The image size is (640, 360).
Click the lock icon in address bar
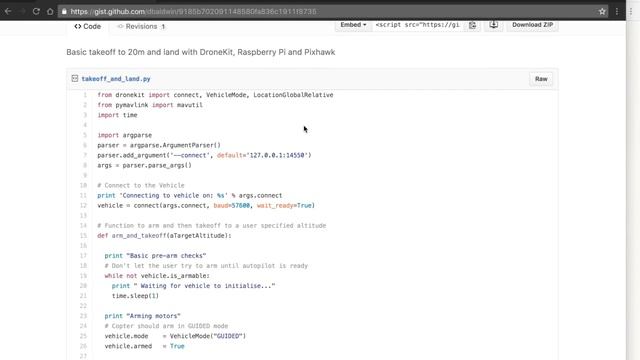64,11
